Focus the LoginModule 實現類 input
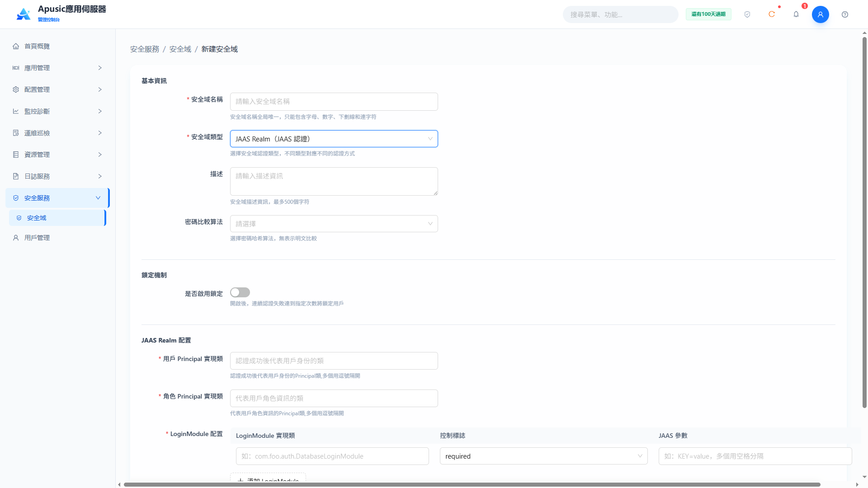 (332, 456)
